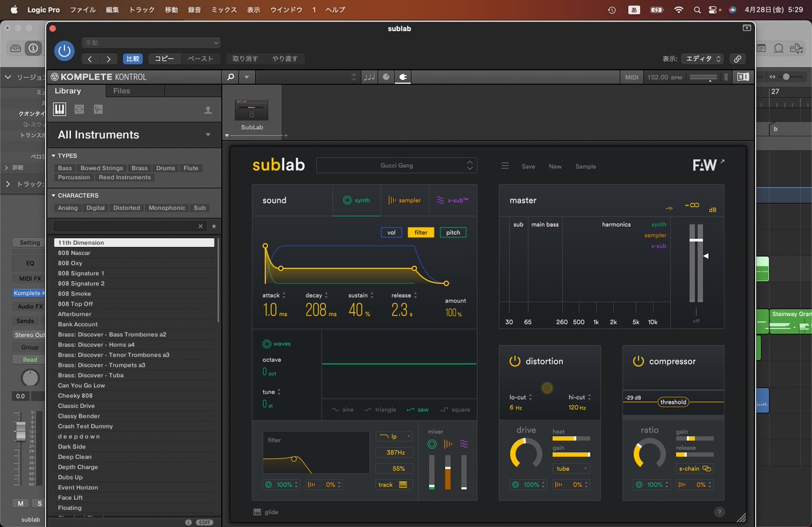
Task: Open the tube distortion type dropdown
Action: [x=572, y=468]
